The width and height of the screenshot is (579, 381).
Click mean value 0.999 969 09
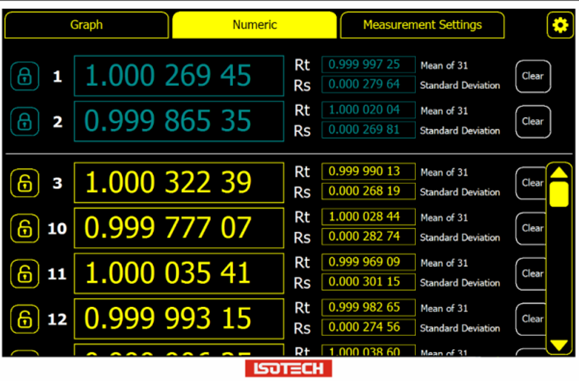(369, 262)
